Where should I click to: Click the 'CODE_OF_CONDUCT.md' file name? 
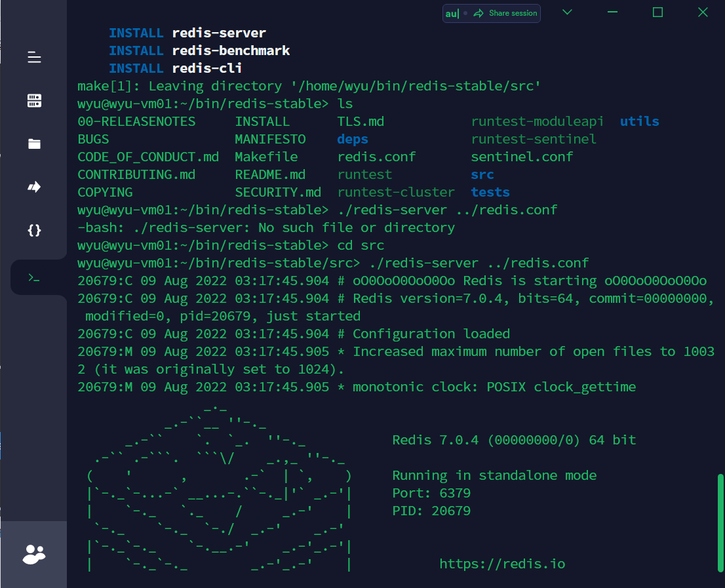[148, 157]
